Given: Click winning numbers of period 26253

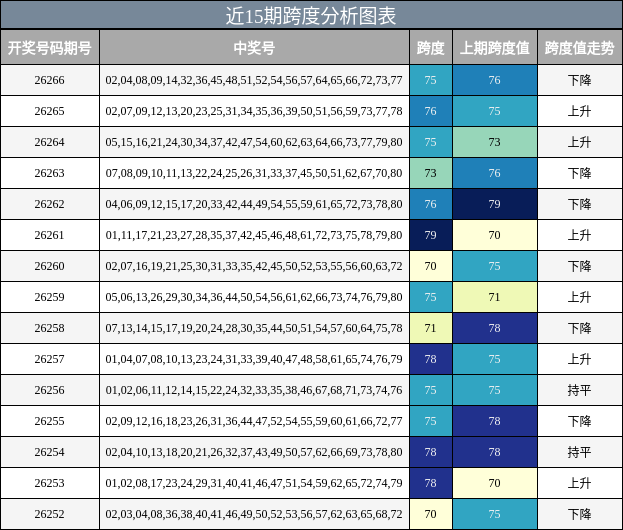Looking at the screenshot, I should [x=254, y=483].
